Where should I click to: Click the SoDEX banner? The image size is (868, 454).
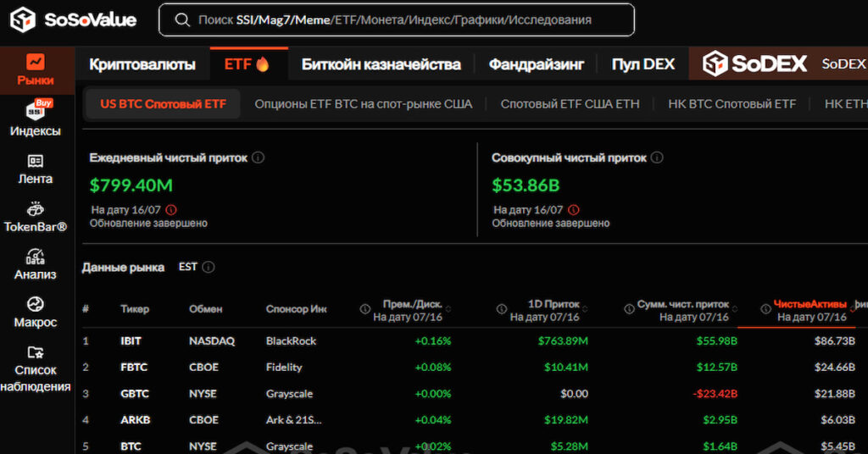(x=778, y=64)
